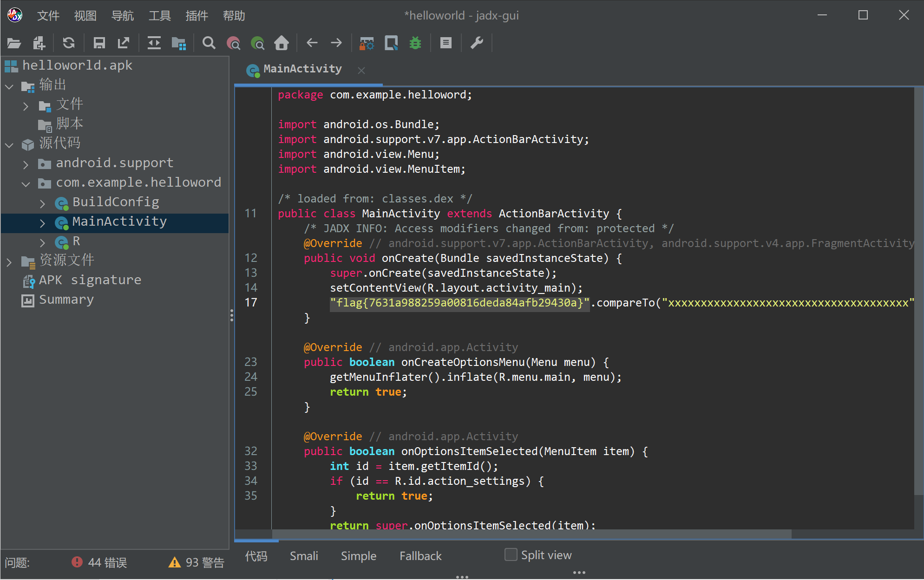Click the reload refresh icon
The width and height of the screenshot is (924, 580).
coord(69,43)
